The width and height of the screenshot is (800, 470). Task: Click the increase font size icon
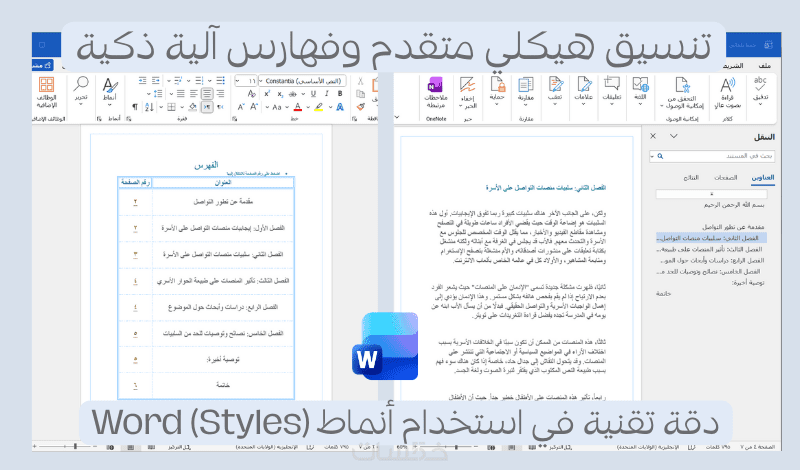(x=254, y=107)
